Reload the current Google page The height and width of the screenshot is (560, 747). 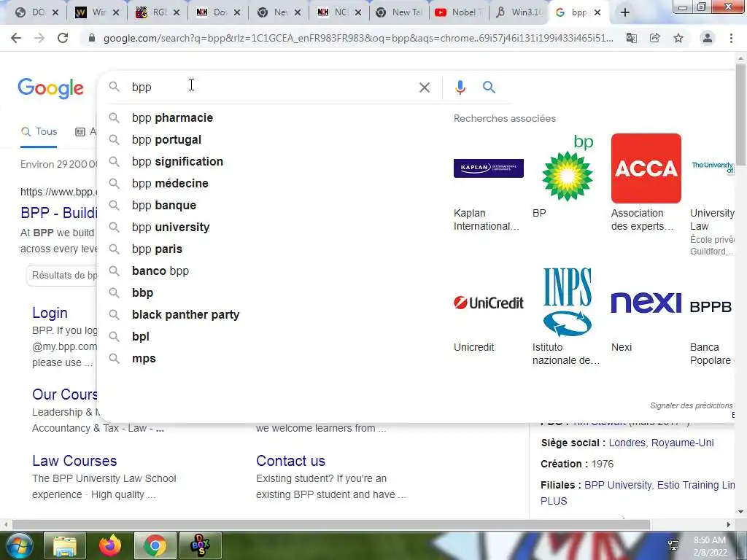tap(63, 38)
